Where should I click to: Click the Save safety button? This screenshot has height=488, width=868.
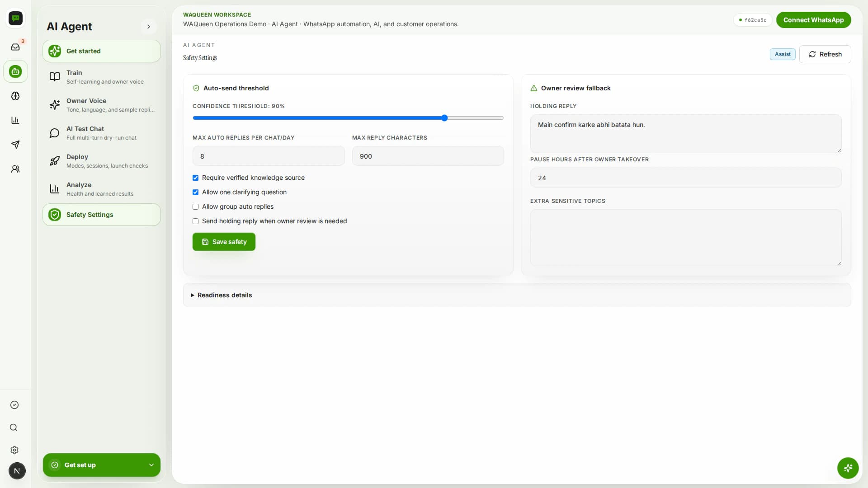(x=224, y=242)
